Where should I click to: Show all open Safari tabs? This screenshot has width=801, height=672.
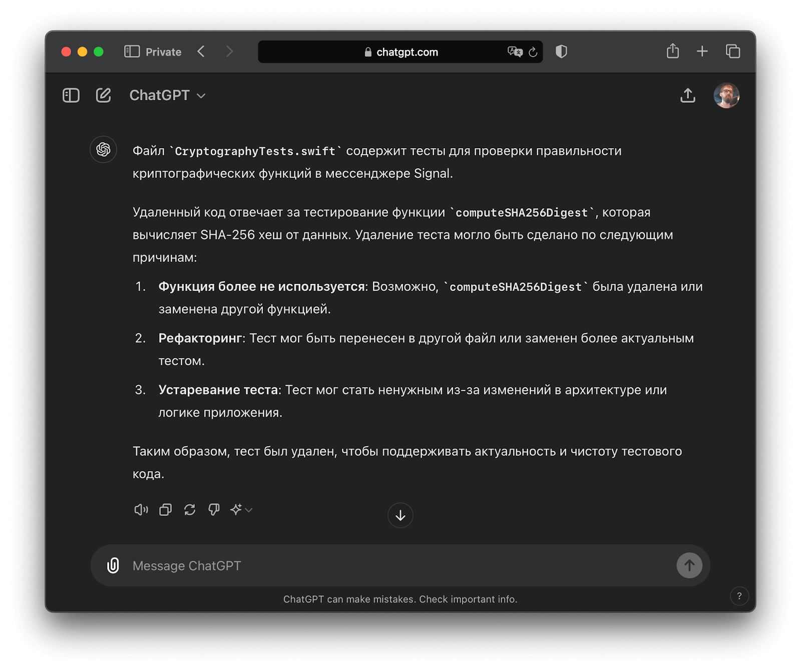(733, 51)
